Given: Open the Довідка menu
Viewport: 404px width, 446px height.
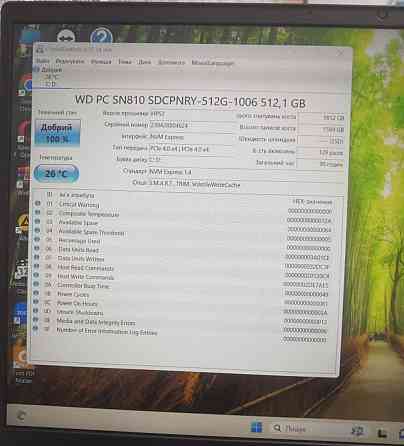Looking at the screenshot, I should tap(171, 62).
